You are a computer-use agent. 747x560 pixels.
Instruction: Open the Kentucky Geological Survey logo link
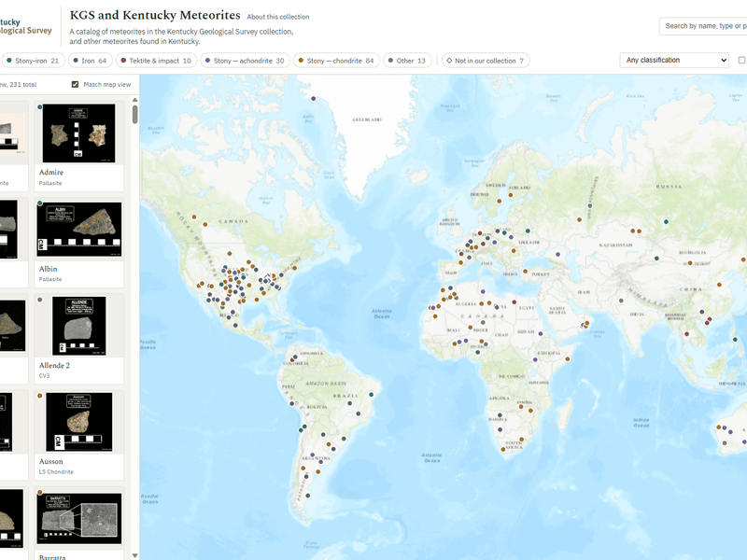(26, 26)
